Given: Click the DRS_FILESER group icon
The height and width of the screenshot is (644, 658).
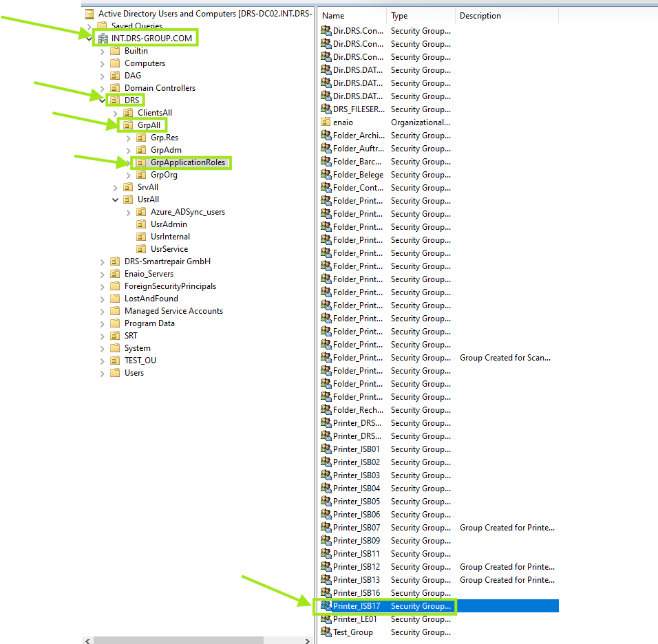Looking at the screenshot, I should (x=326, y=109).
